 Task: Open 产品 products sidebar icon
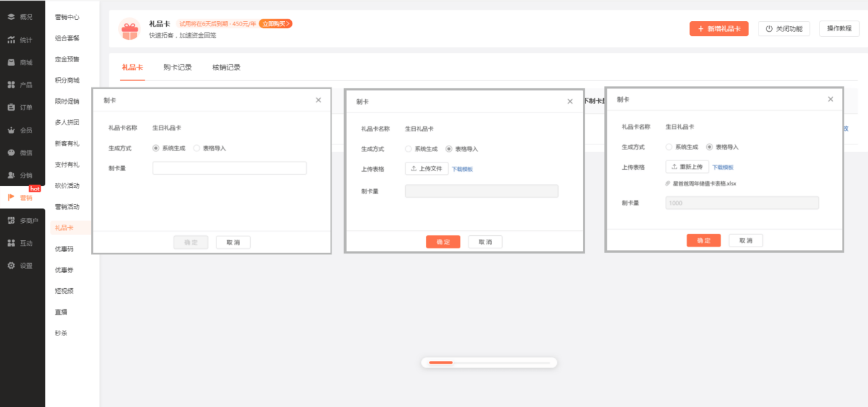(x=11, y=85)
